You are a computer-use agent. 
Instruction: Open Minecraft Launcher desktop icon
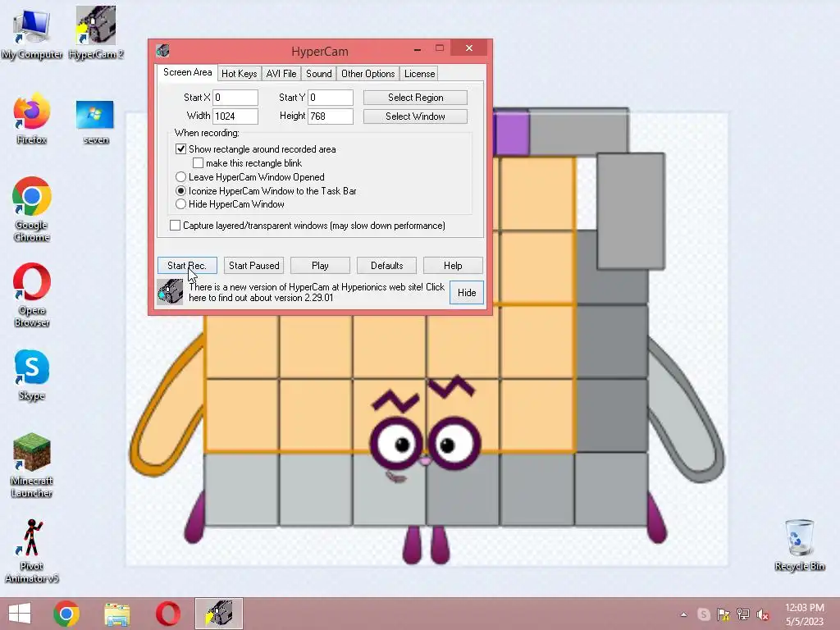pos(32,465)
